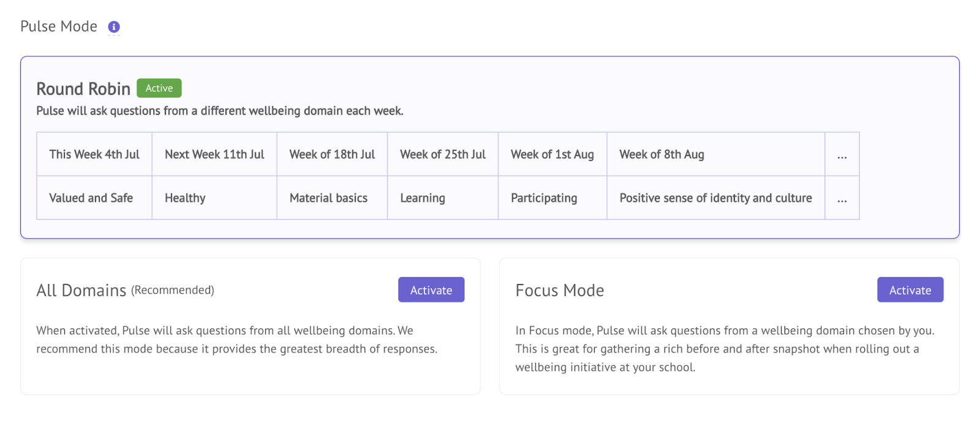Select the Week of 18th Jul cell

332,155
